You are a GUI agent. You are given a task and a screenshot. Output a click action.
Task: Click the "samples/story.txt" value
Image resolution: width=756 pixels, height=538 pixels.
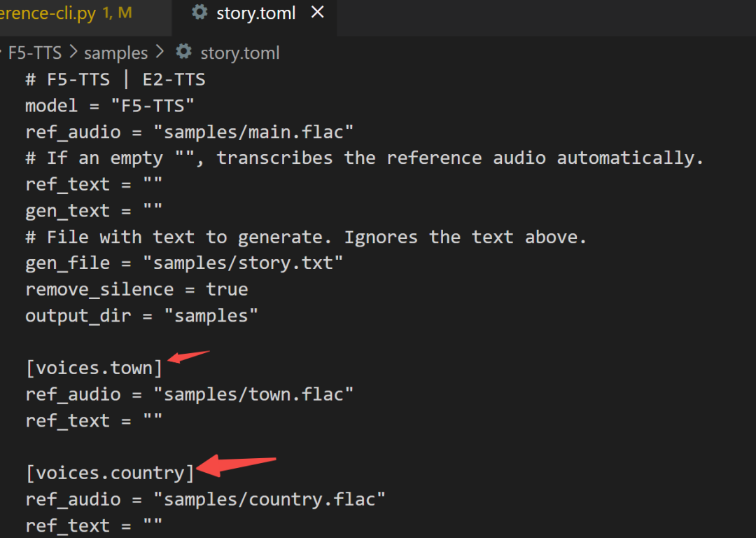point(242,263)
